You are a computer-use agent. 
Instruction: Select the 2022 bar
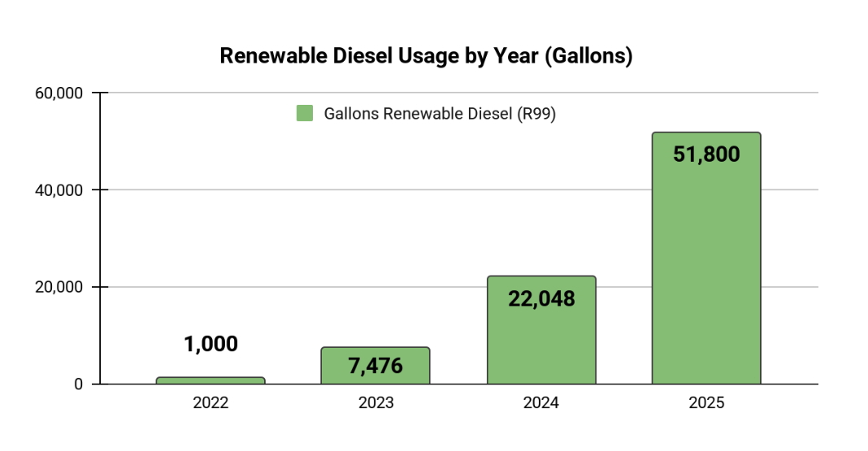tap(210, 381)
